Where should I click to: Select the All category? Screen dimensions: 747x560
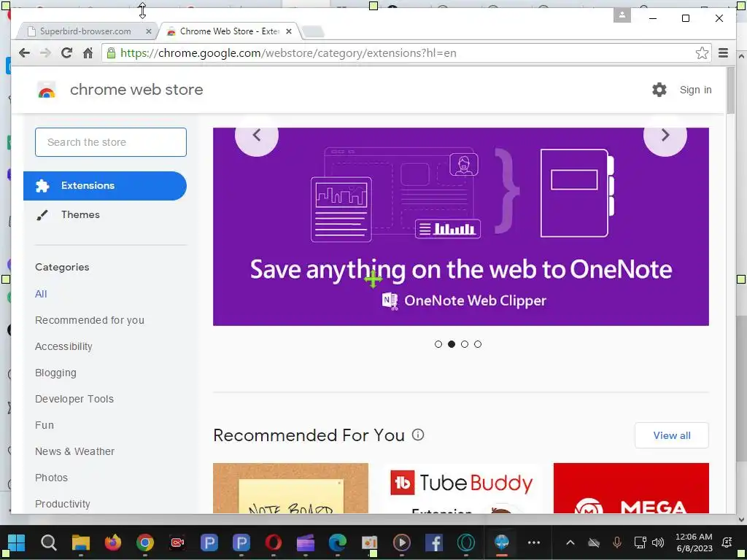coord(41,294)
